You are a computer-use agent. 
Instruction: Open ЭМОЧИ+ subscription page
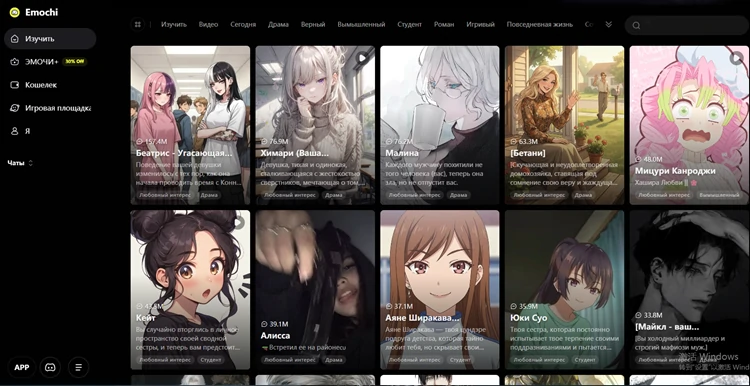[42, 62]
